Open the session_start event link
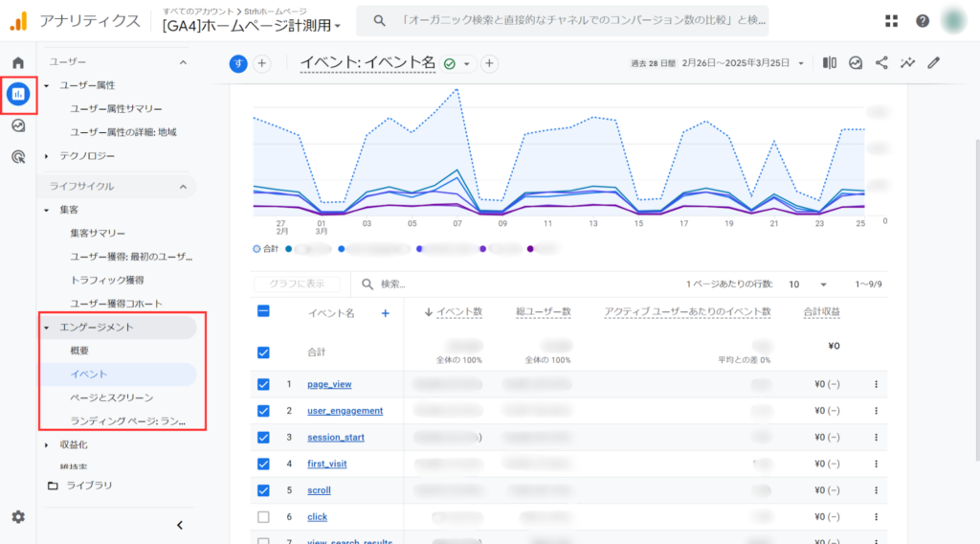This screenshot has width=980, height=544. tap(336, 438)
